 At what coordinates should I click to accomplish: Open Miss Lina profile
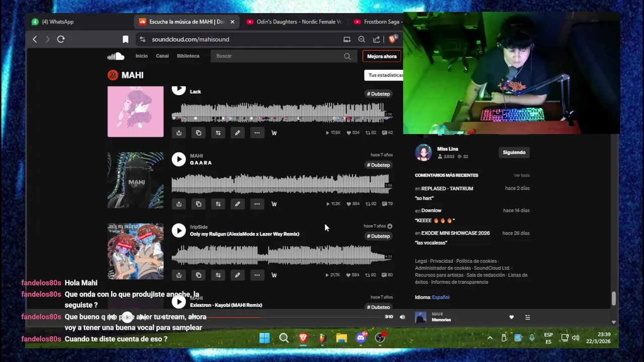pos(447,149)
